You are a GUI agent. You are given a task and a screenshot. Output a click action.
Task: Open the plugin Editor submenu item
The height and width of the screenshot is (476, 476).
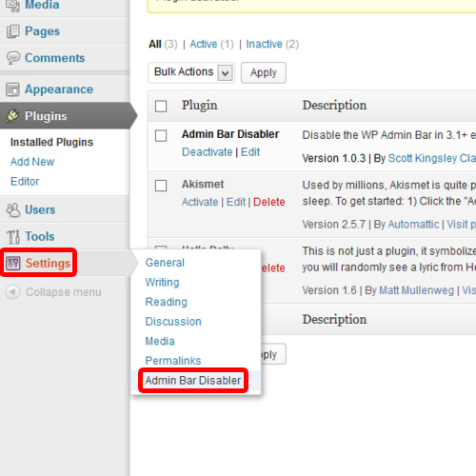point(25,182)
